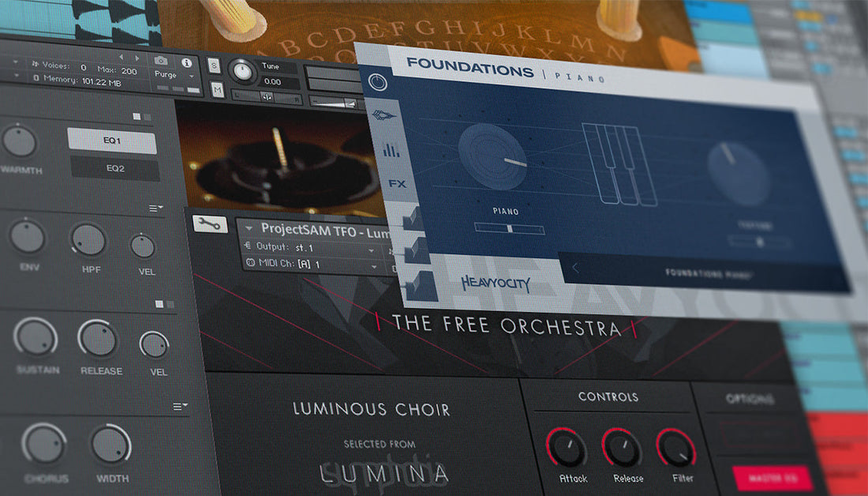Select second page square above Sustain knob
Screen dimensions: 868x496
pos(170,304)
